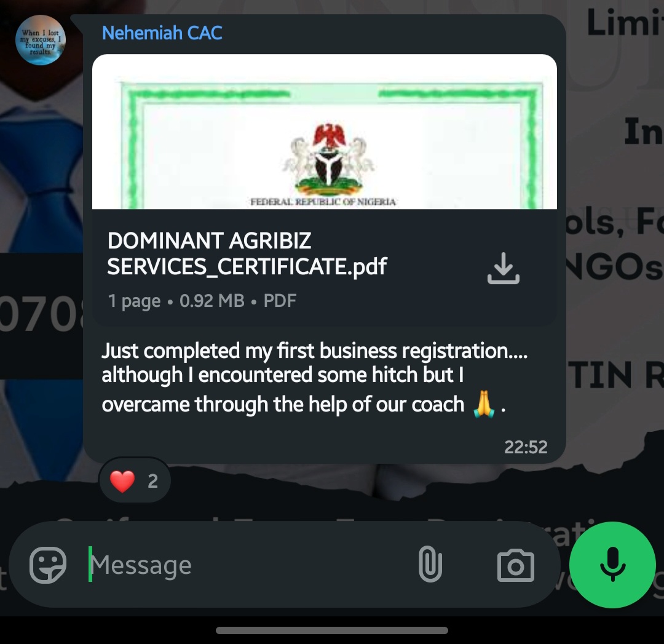This screenshot has height=644, width=664.
Task: Download the DOMINANT AGRIBIZ certificate PDF
Action: point(503,268)
